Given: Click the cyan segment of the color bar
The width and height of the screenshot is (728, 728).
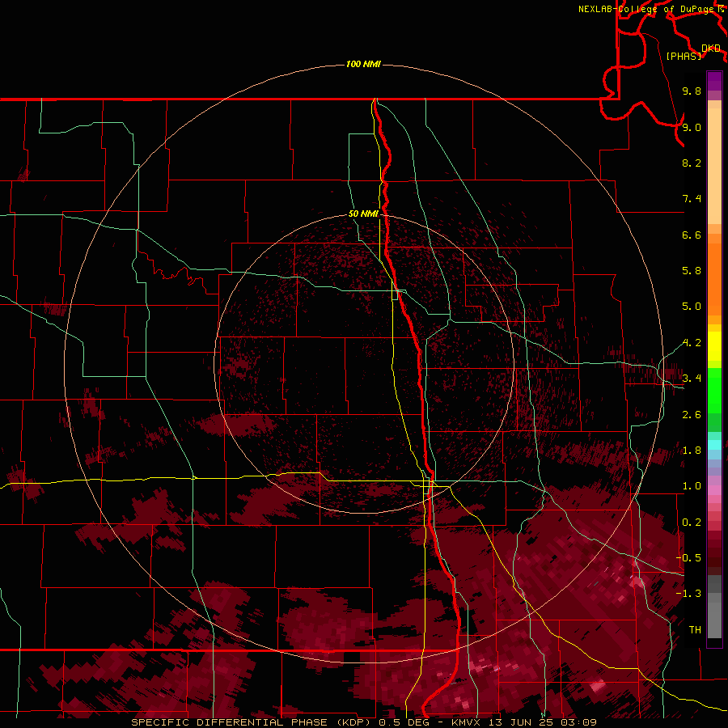Looking at the screenshot, I should pos(714,445).
